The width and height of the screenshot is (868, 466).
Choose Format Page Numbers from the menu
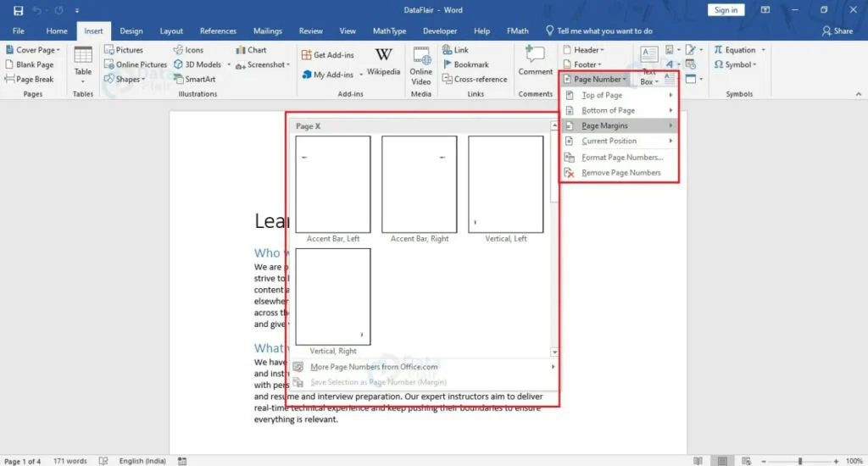click(x=621, y=157)
